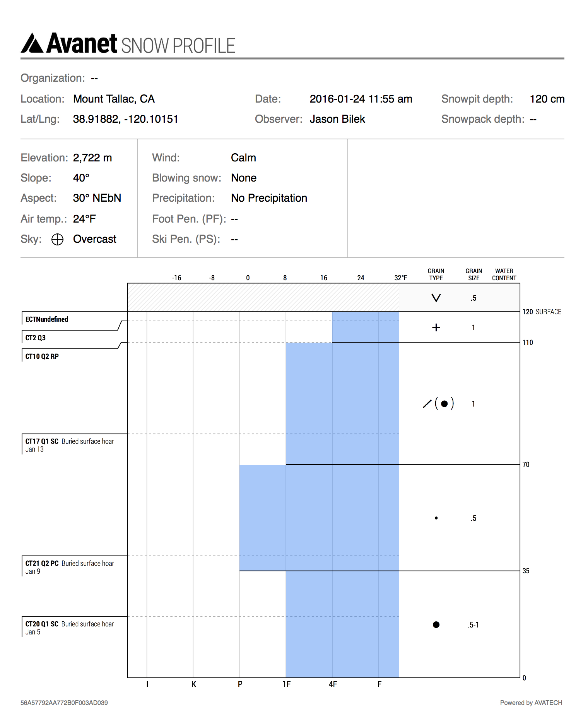Click the GRAIN TYPE column header
This screenshot has height=720, width=588.
click(x=436, y=274)
